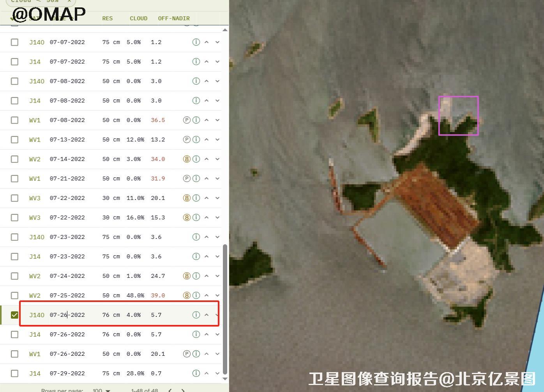Sort by the OFF-NADIR column header

tap(174, 18)
